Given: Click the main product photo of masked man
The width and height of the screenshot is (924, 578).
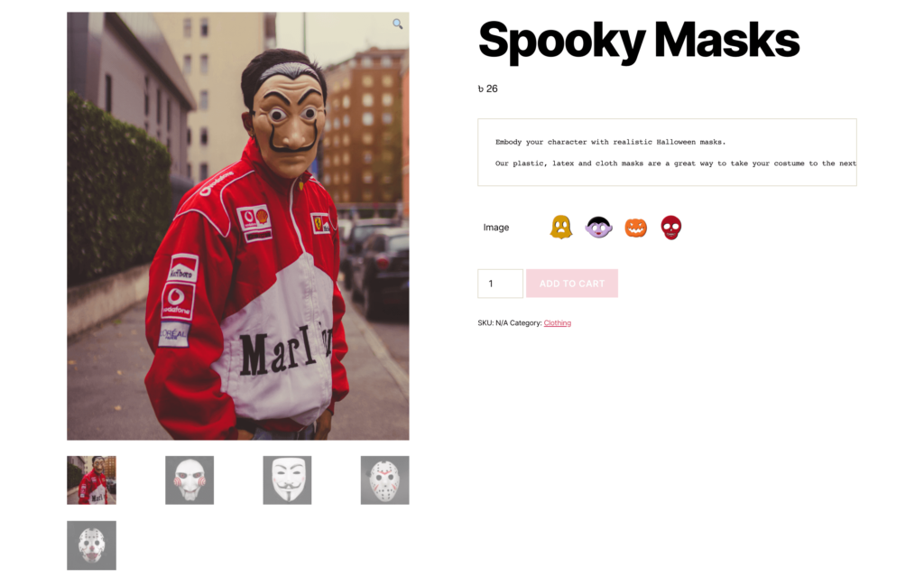Looking at the screenshot, I should click(x=238, y=226).
